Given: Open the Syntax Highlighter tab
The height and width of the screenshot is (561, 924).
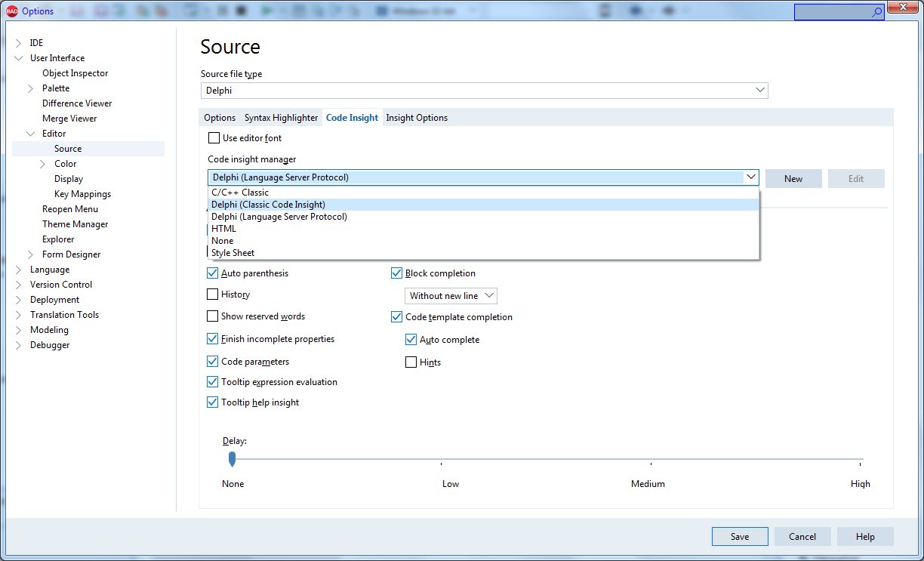Looking at the screenshot, I should pos(281,118).
